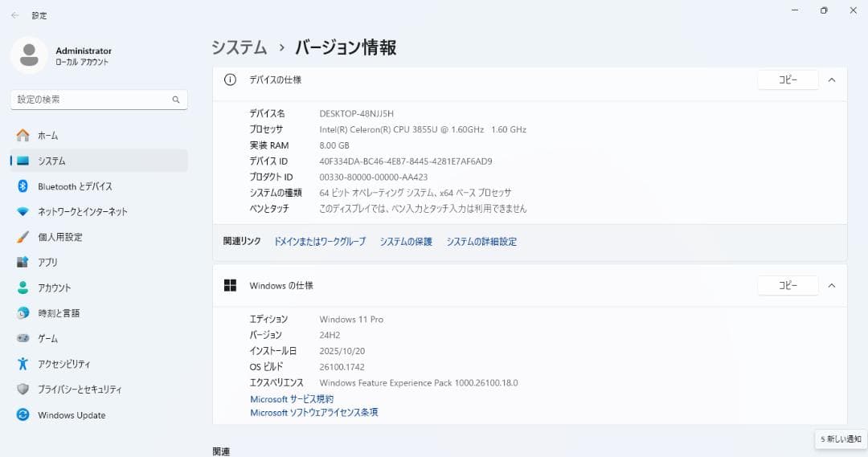Click edition value Windows 11 Pro

pos(351,319)
